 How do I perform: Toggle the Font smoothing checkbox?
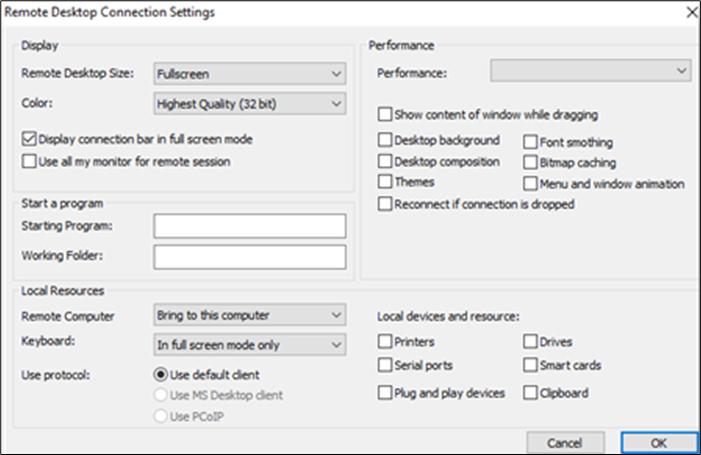tap(531, 142)
